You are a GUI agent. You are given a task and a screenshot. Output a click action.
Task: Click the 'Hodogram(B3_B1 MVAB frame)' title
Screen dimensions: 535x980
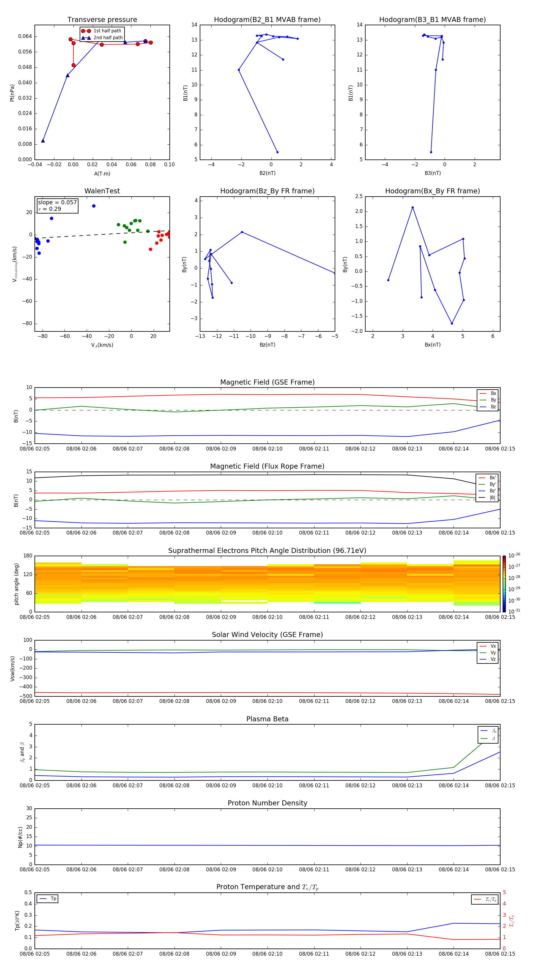click(432, 20)
